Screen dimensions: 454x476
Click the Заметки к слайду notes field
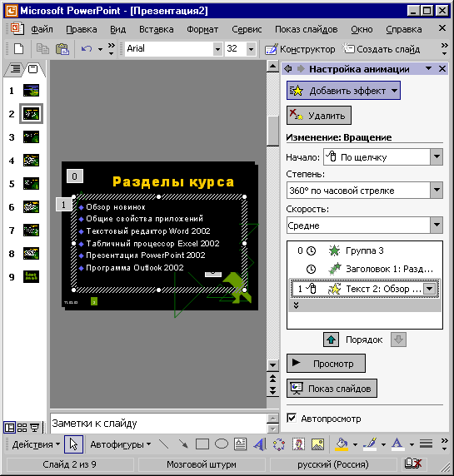click(158, 424)
